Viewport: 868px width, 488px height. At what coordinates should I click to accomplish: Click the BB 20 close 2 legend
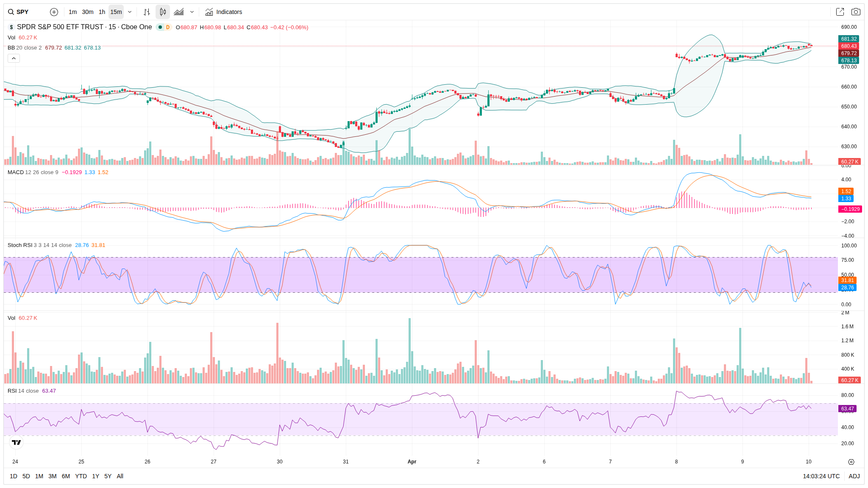tap(25, 48)
